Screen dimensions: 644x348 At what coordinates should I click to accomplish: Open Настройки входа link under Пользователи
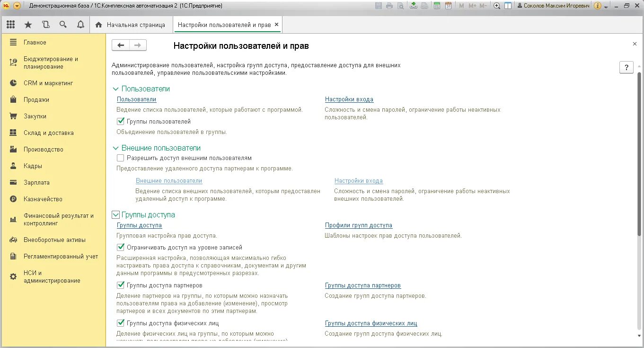point(349,99)
